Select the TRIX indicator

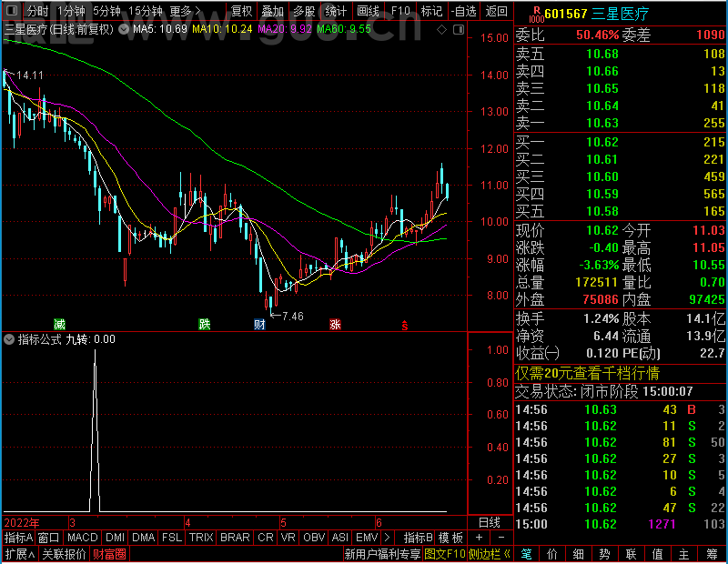coord(201,538)
